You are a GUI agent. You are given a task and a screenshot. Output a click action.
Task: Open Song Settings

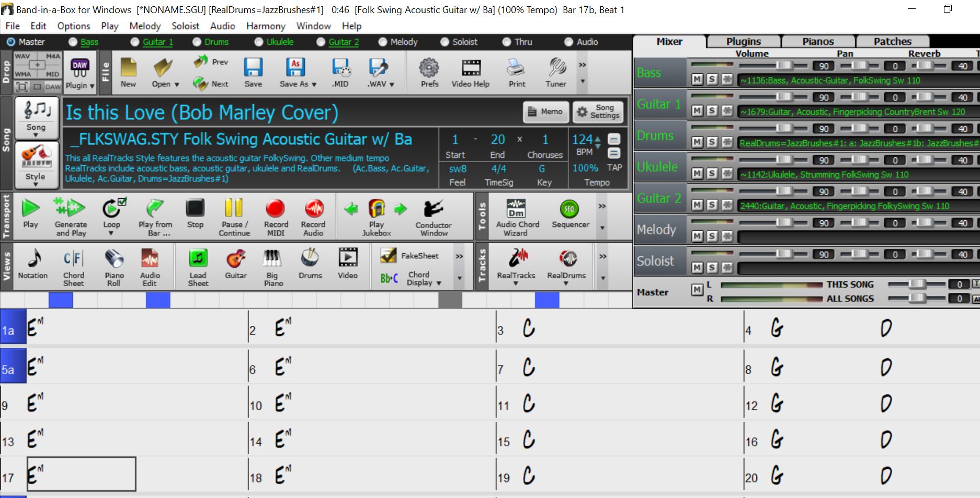tap(598, 111)
